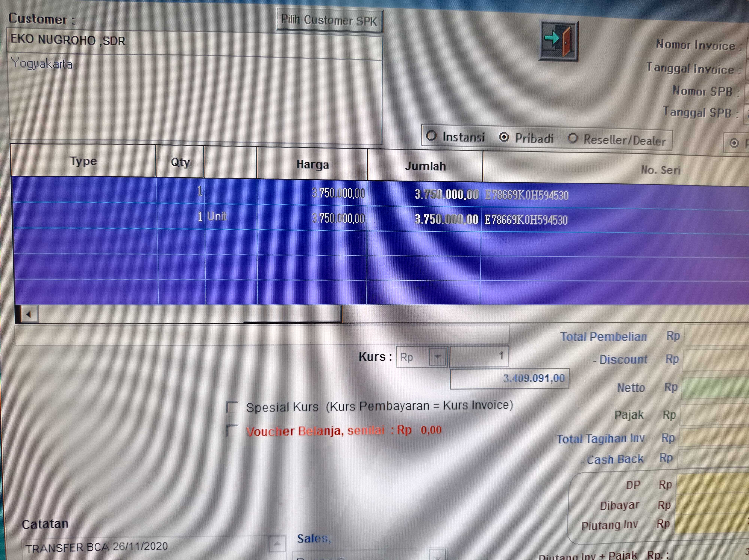Click the Harga column header
The height and width of the screenshot is (560, 749).
(312, 165)
